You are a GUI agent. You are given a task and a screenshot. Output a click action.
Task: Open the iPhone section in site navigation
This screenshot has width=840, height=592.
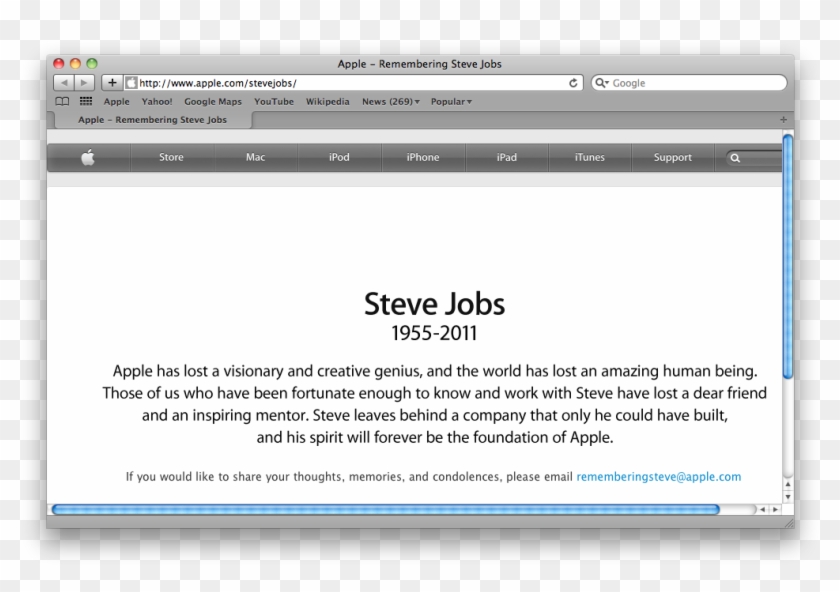point(423,157)
